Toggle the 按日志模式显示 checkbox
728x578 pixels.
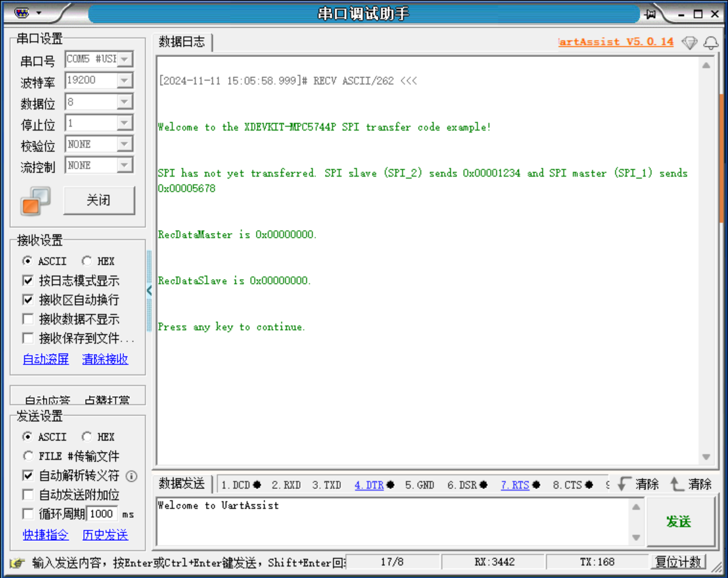click(28, 280)
